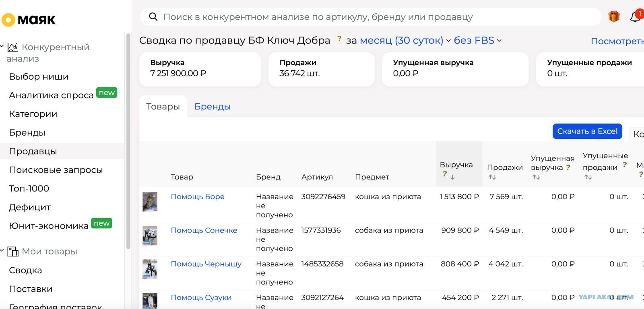Click the Продажи summary card
The height and width of the screenshot is (309, 644).
tap(321, 69)
